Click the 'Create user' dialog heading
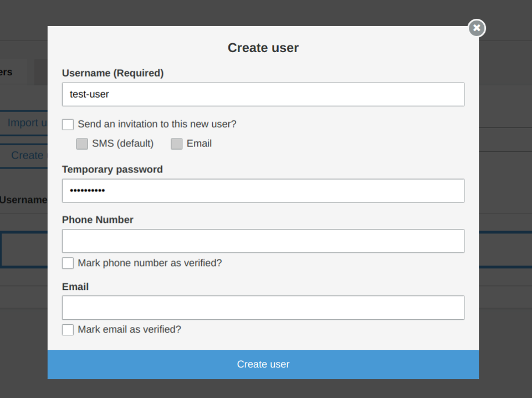Screen dimensions: 532x398 (263, 48)
